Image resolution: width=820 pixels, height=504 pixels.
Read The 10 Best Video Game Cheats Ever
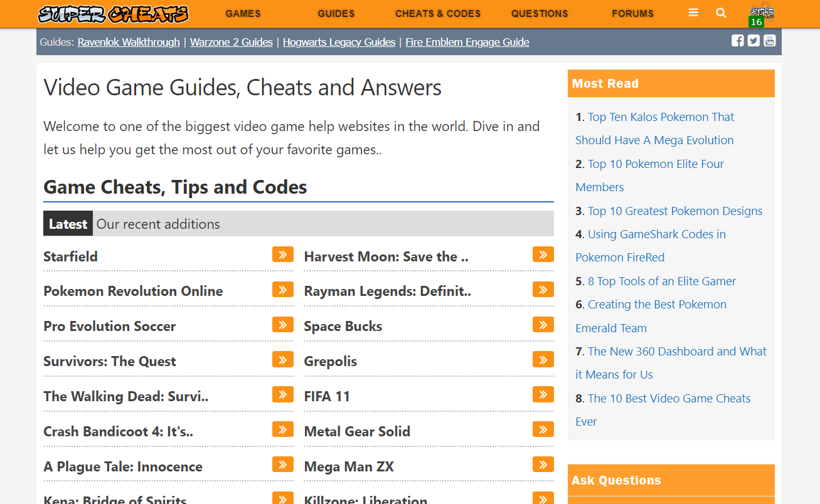point(663,410)
